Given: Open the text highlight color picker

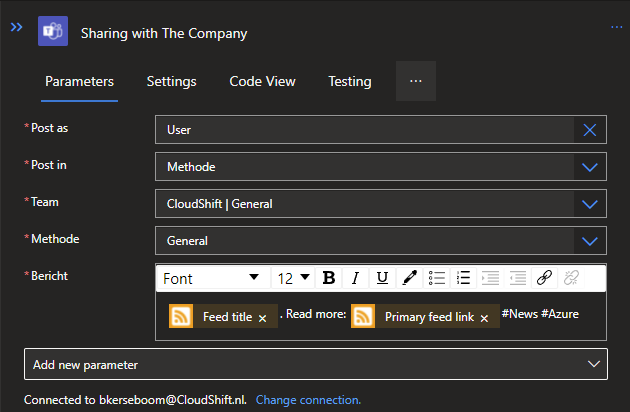Looking at the screenshot, I should 409,278.
